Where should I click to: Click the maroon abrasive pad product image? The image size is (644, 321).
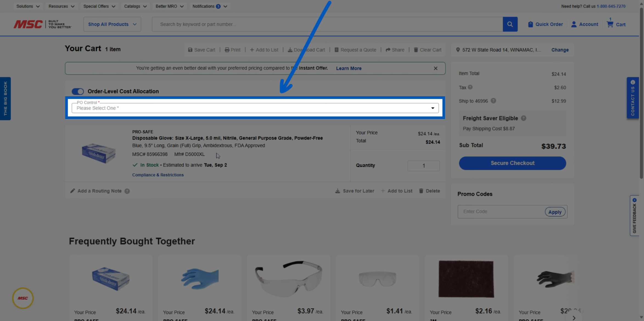point(466,279)
